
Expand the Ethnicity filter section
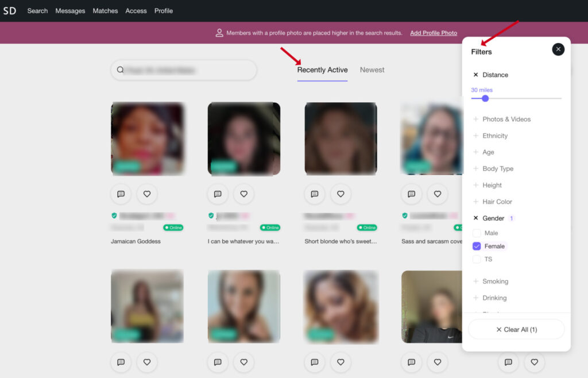click(x=494, y=136)
